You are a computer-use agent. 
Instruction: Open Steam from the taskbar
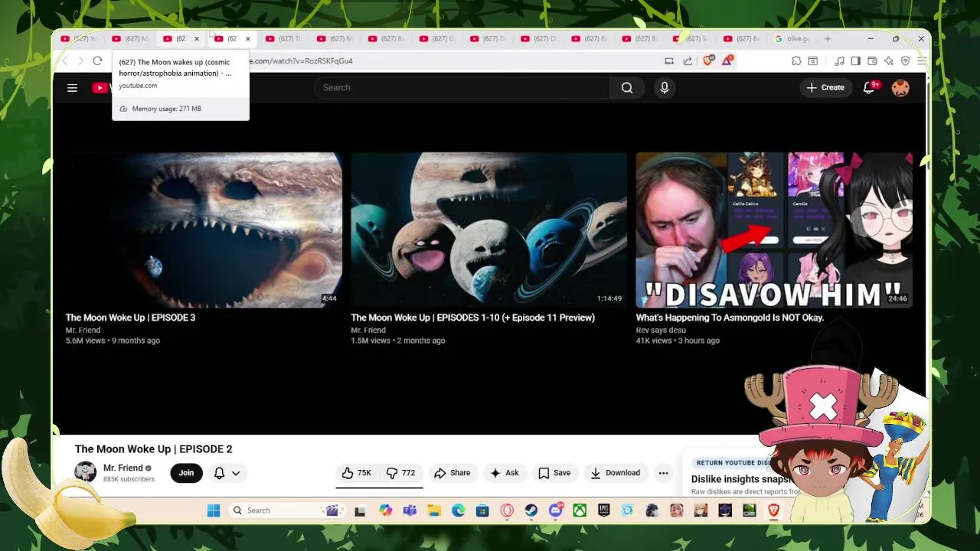click(x=531, y=510)
